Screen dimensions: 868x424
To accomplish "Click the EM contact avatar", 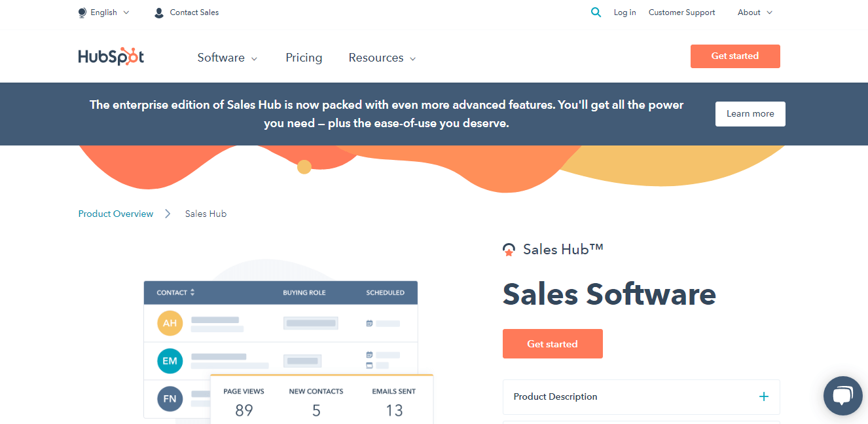I will click(x=170, y=361).
